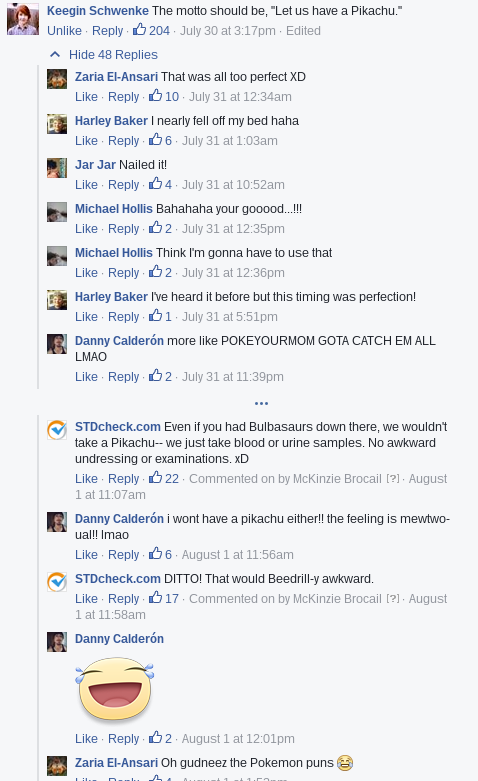Screen dimensions: 478x781
Task: Collapse the thread via Hide 48 Replies
Action: (x=113, y=55)
